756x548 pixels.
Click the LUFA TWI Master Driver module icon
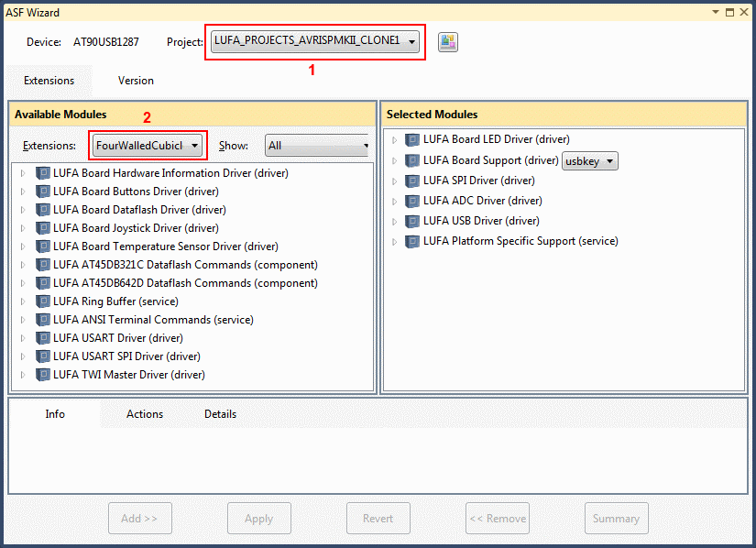[41, 374]
